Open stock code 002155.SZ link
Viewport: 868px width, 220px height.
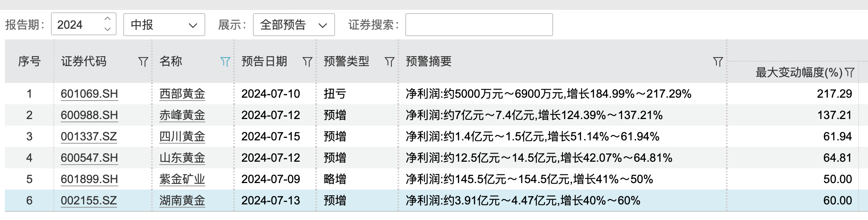89,201
